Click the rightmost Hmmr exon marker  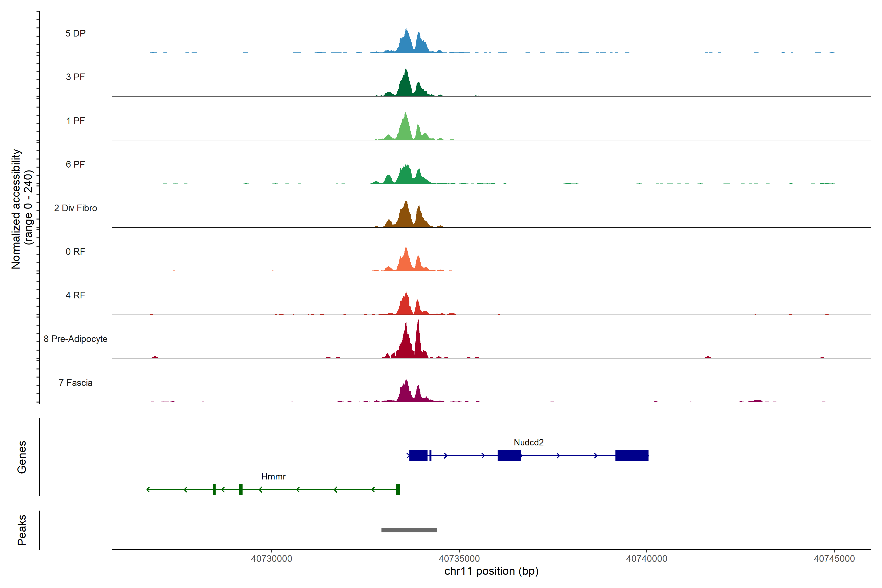pos(398,489)
